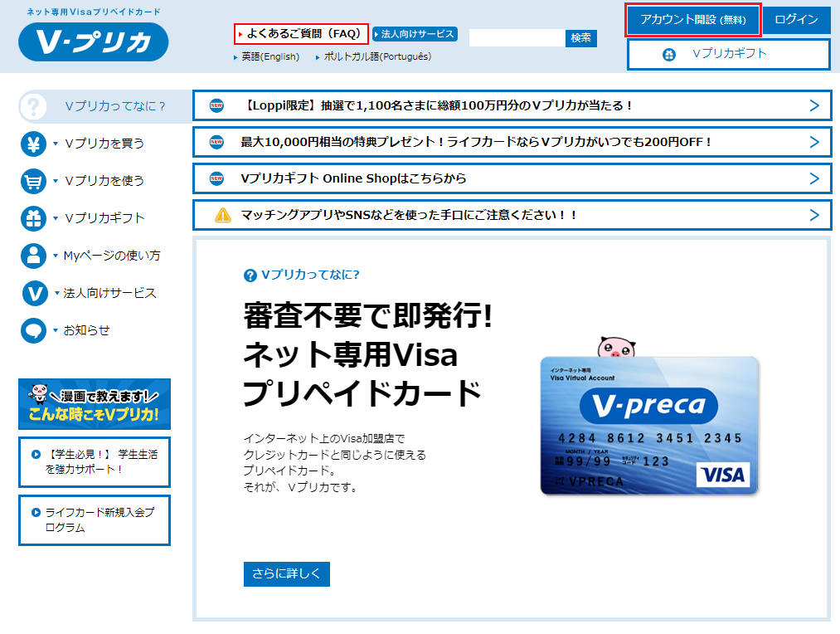The image size is (840, 634).
Task: Click the arrow bullet on the ライフカード新規入会 banner
Action: [x=36, y=512]
